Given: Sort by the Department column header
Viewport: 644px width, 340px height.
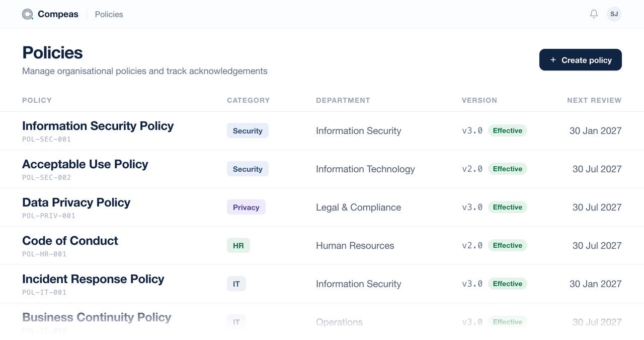Looking at the screenshot, I should coord(343,100).
